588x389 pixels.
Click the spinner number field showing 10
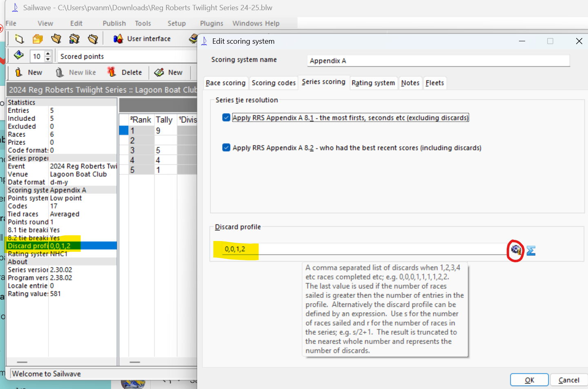click(x=37, y=56)
